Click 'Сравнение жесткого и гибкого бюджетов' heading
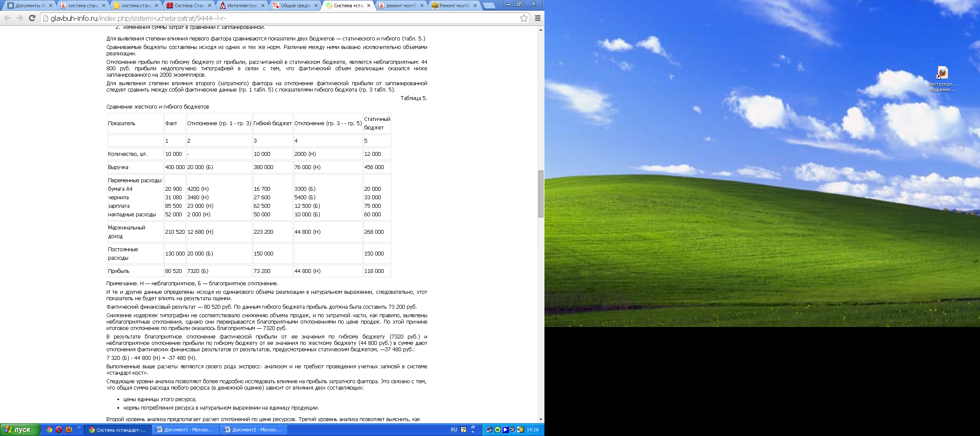This screenshot has height=436, width=980. [x=158, y=107]
